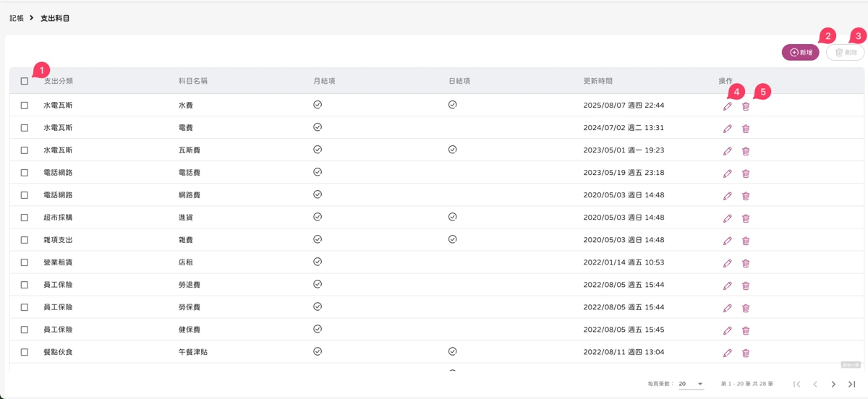This screenshot has width=868, height=399.
Task: Delete the 勞保費 row with the trash icon
Action: coord(746,308)
